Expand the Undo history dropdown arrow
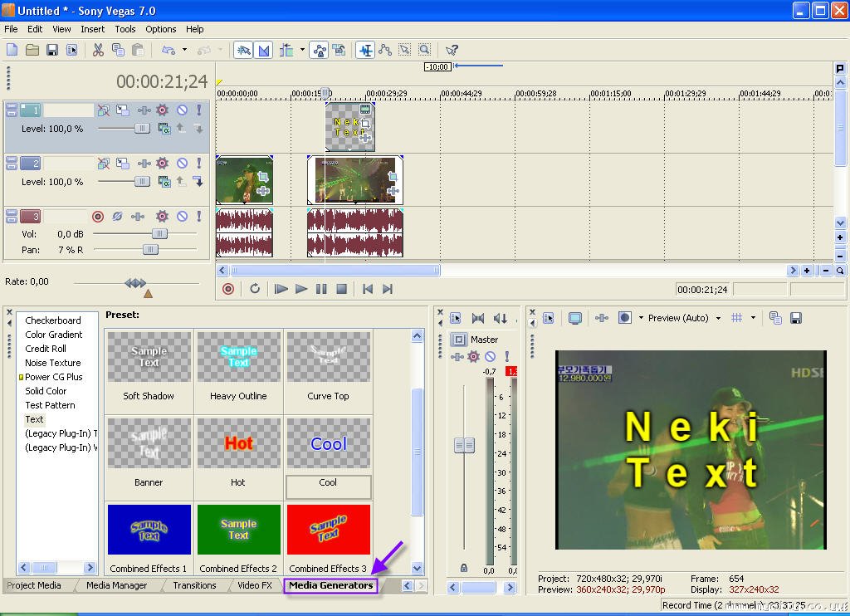 tap(185, 50)
